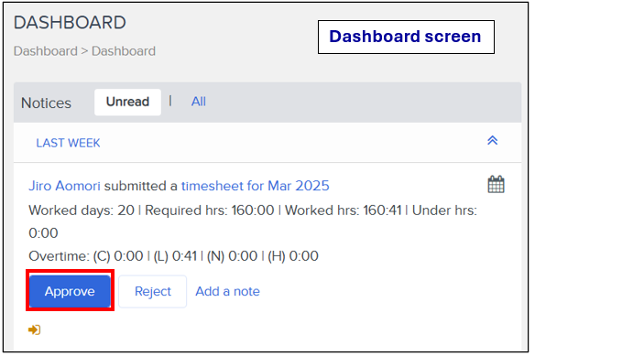This screenshot has width=644, height=356.
Task: Click the Overtime (L) 0:41 entry
Action: pyautogui.click(x=175, y=256)
